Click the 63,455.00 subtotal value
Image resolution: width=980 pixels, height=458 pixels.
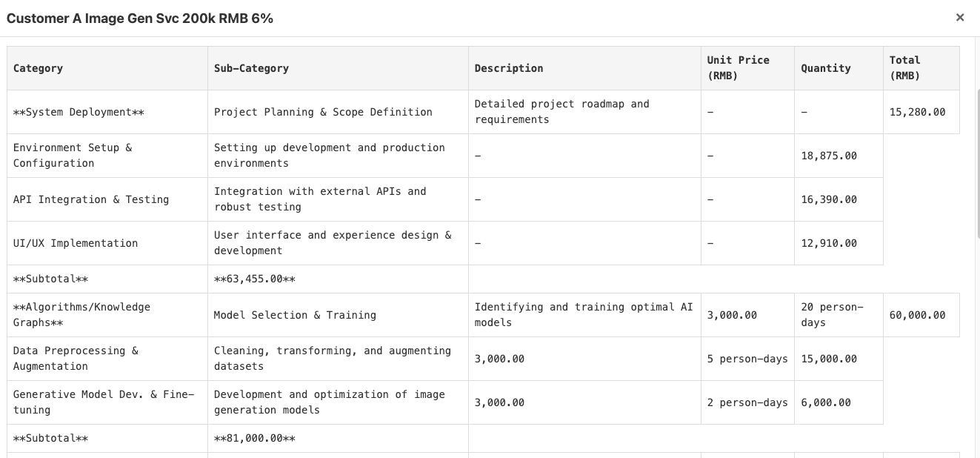pyautogui.click(x=254, y=279)
